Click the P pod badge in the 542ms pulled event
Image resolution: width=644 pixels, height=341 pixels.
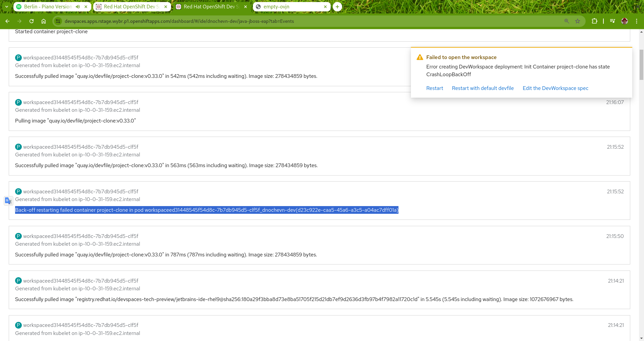coord(18,58)
